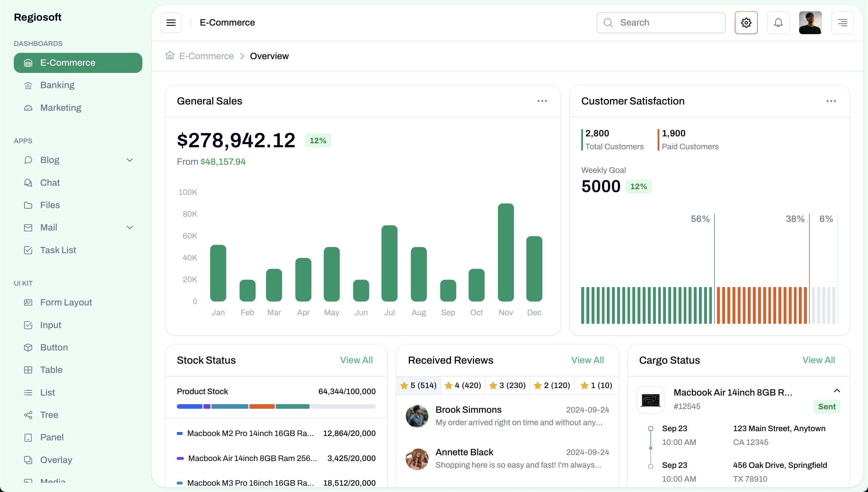This screenshot has height=492, width=868.
Task: Click the hamburger menu toggle button
Action: coord(171,23)
